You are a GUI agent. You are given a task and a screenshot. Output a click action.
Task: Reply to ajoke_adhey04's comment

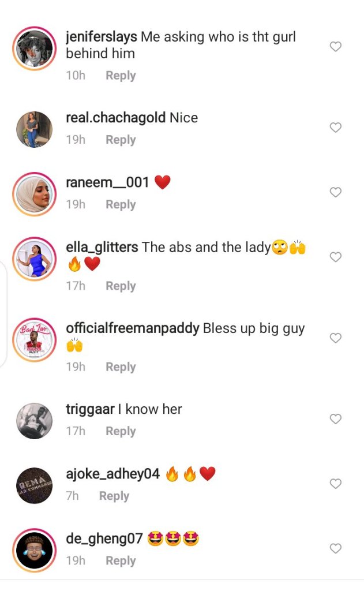tap(114, 496)
